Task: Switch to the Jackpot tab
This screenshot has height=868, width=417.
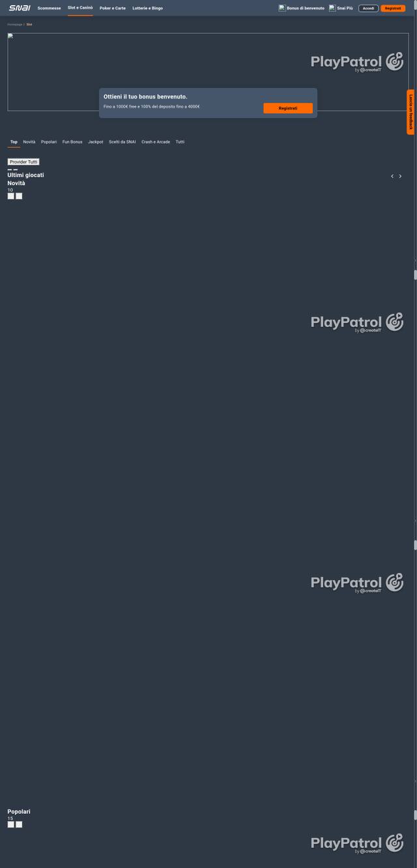Action: (96, 141)
